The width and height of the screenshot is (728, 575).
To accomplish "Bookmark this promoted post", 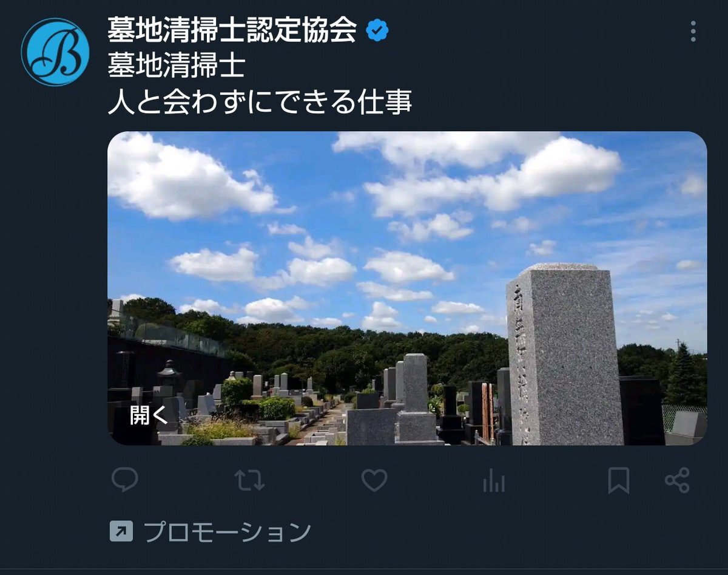I will pos(618,481).
